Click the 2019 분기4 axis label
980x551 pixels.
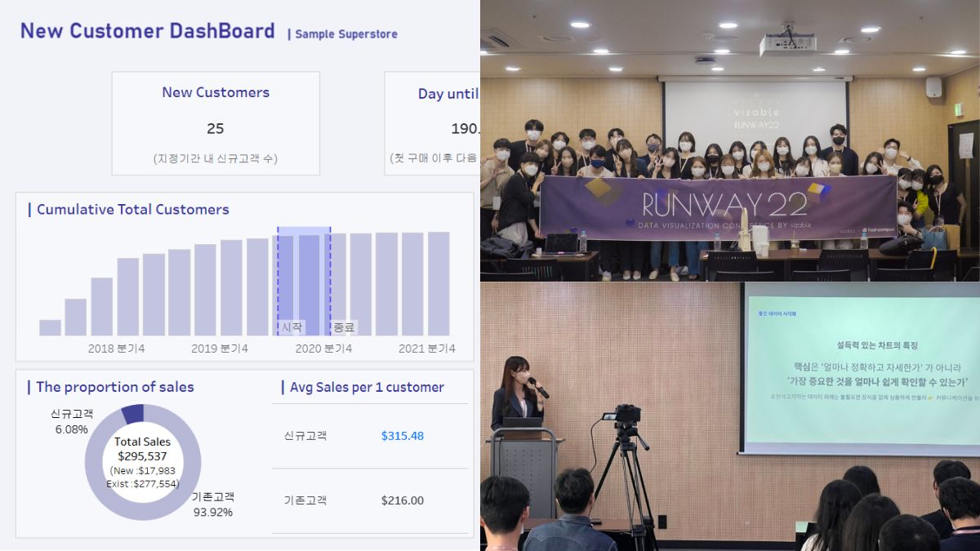point(220,349)
